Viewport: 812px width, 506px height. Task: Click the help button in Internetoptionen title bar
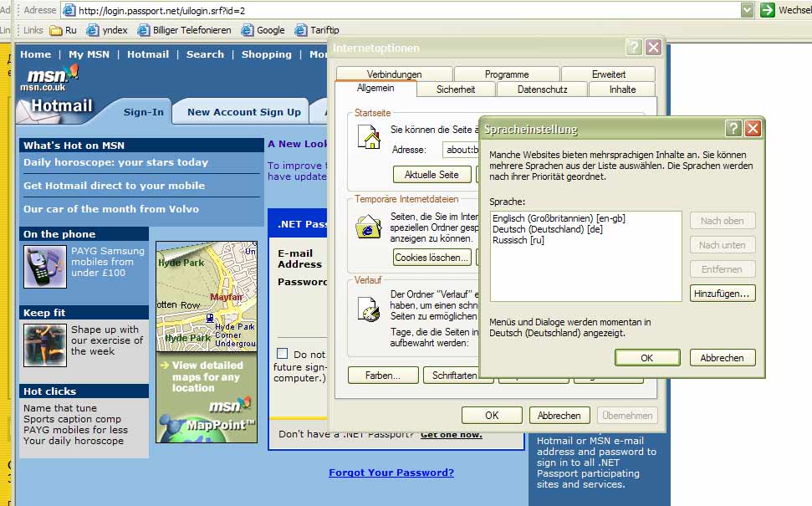tap(634, 47)
